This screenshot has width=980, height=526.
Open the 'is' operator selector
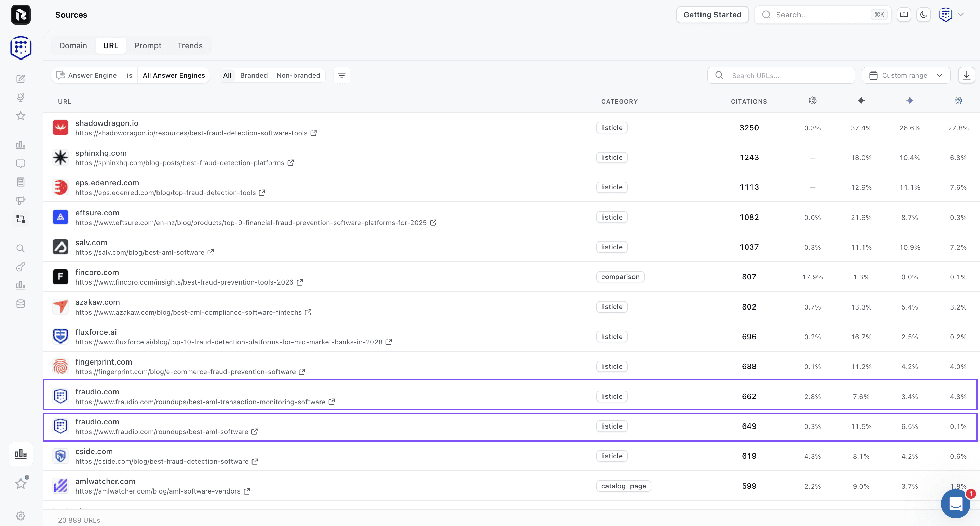coord(130,76)
